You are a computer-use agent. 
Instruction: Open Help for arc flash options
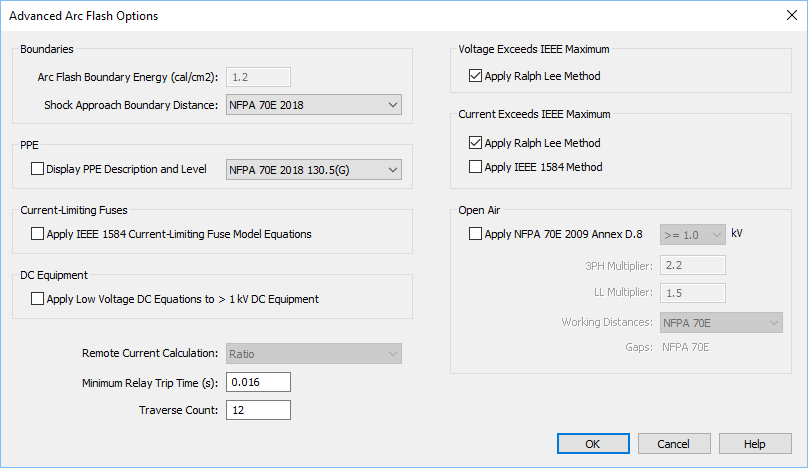coord(754,444)
